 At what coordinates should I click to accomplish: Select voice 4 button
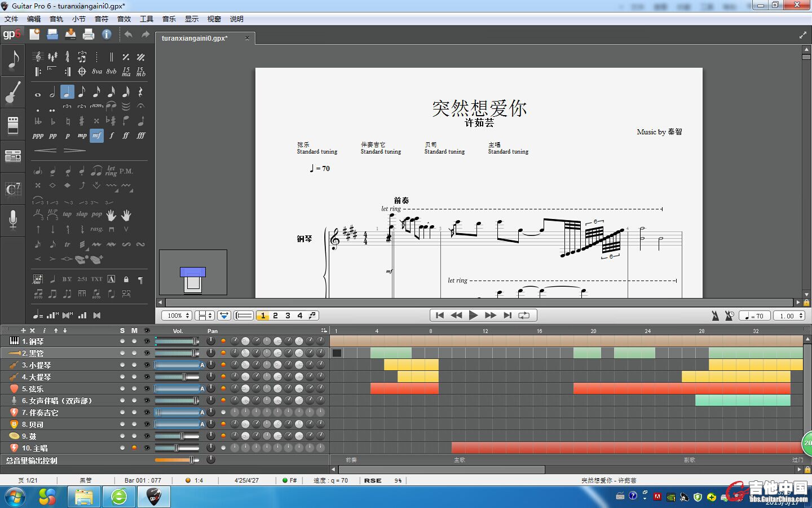300,316
